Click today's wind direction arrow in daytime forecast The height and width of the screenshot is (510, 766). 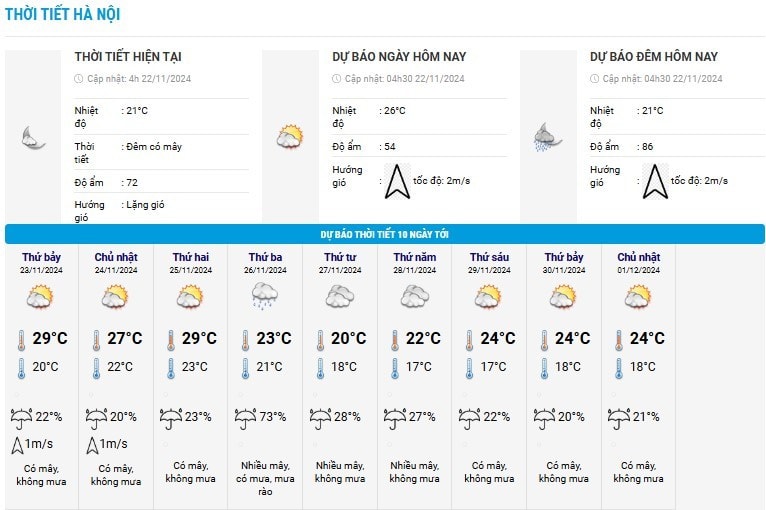coord(397,182)
